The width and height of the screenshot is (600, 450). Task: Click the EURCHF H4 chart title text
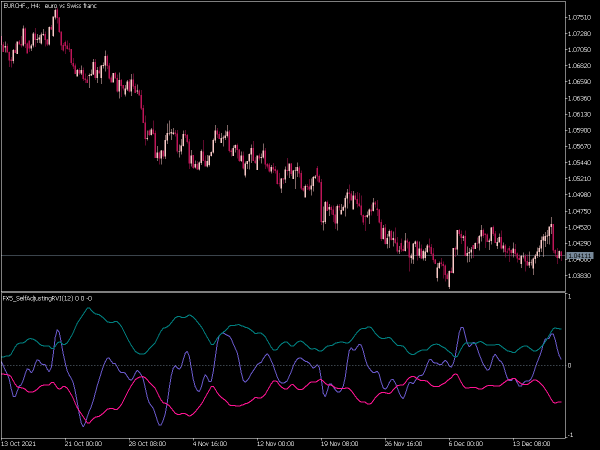tap(50, 6)
